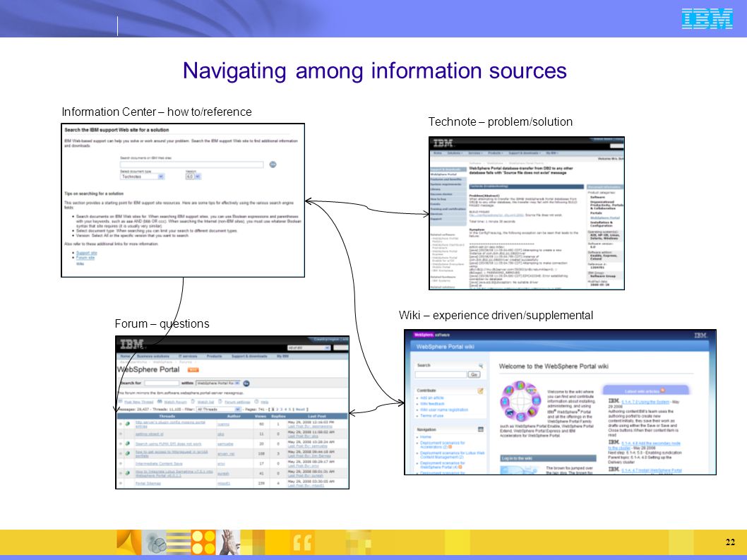Open Forum site link in Information Center

[85, 258]
